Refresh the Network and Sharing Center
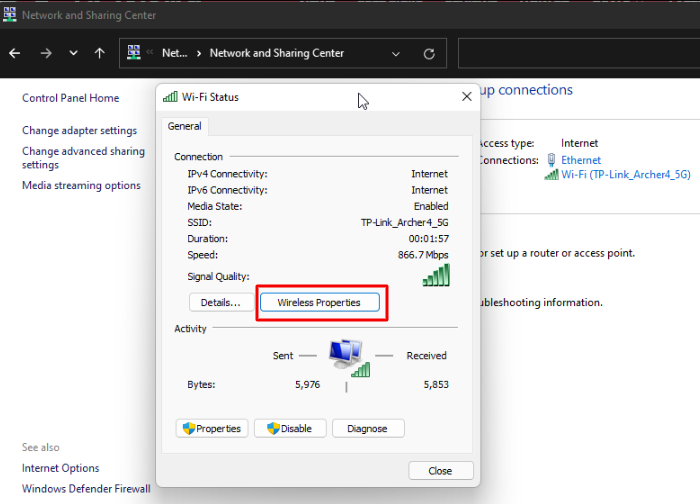Screen dimensions: 700x504 coord(429,54)
